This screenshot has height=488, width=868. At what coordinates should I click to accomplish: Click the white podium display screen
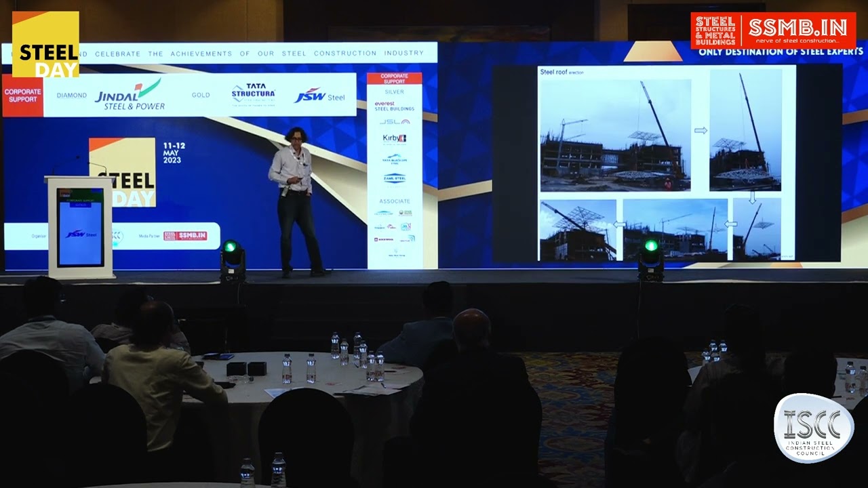[80, 226]
